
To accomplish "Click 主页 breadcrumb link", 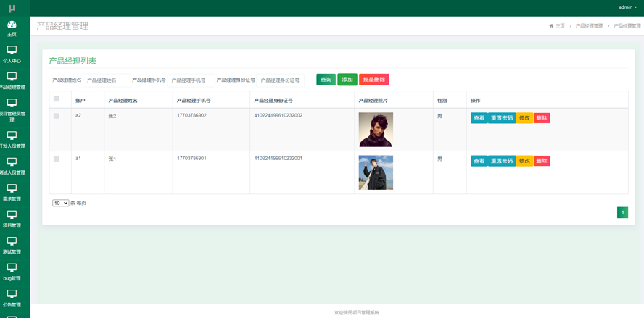I will click(x=557, y=26).
